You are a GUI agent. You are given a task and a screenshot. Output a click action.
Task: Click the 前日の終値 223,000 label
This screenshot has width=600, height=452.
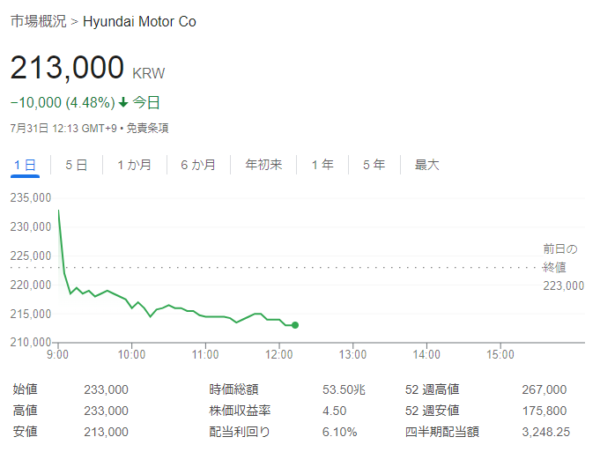tap(561, 267)
